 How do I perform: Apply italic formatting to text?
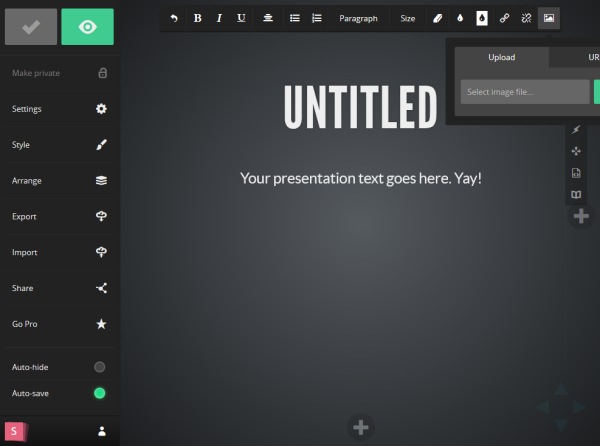click(219, 18)
